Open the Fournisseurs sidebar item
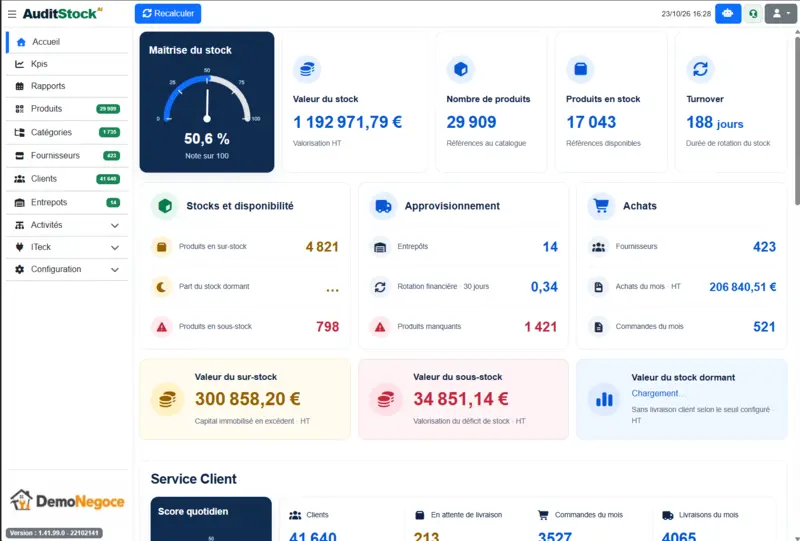800x541 pixels. point(67,155)
